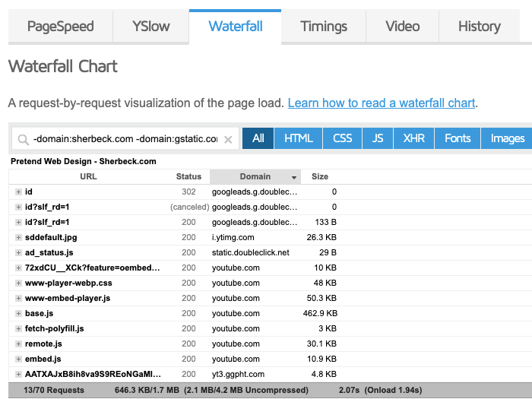532x399 pixels.
Task: Filter requests by XHR
Action: tap(413, 138)
